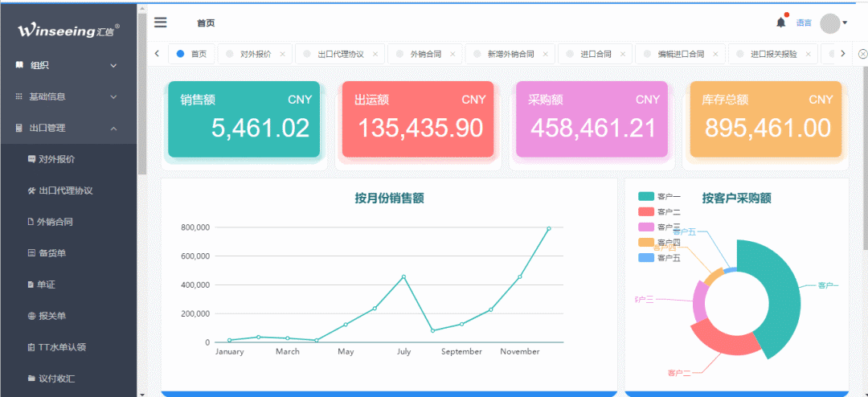This screenshot has width=868, height=397.
Task: Click the 库存总额 orange summary card
Action: pyautogui.click(x=766, y=119)
